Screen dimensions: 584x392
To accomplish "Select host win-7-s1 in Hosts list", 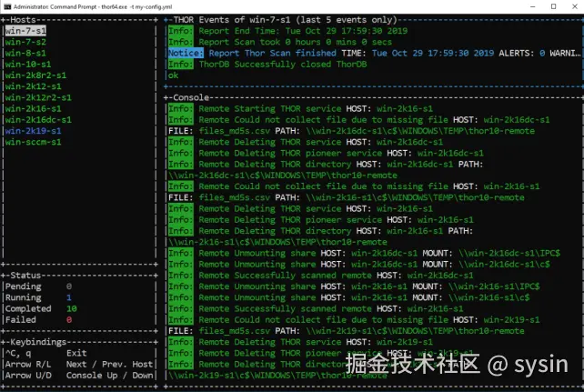I will coord(25,31).
